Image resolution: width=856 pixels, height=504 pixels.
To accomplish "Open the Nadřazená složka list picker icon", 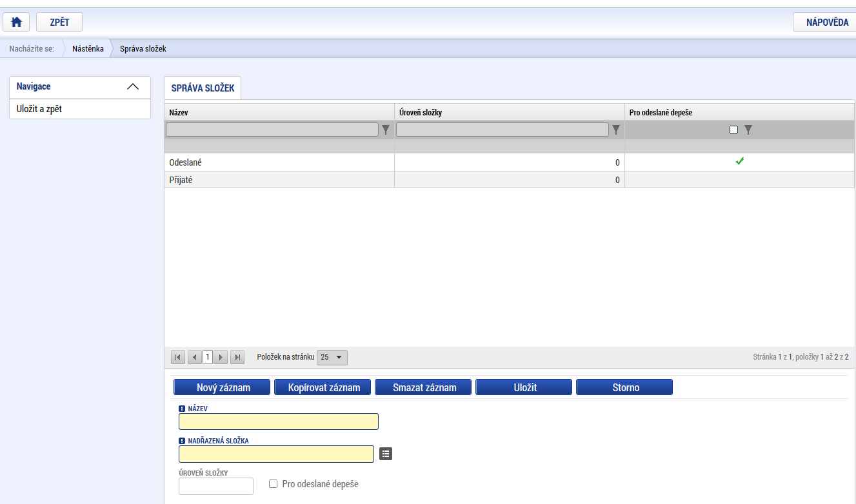I will 385,454.
